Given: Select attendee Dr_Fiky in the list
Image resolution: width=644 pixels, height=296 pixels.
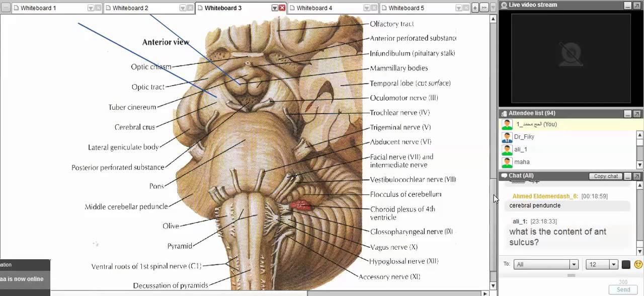Looking at the screenshot, I should point(568,137).
